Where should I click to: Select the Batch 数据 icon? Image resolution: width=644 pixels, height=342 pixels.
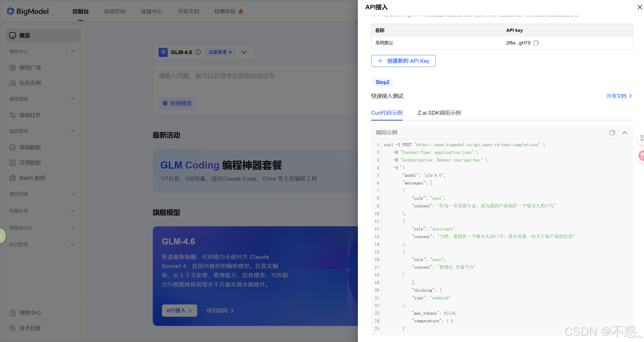click(x=13, y=178)
